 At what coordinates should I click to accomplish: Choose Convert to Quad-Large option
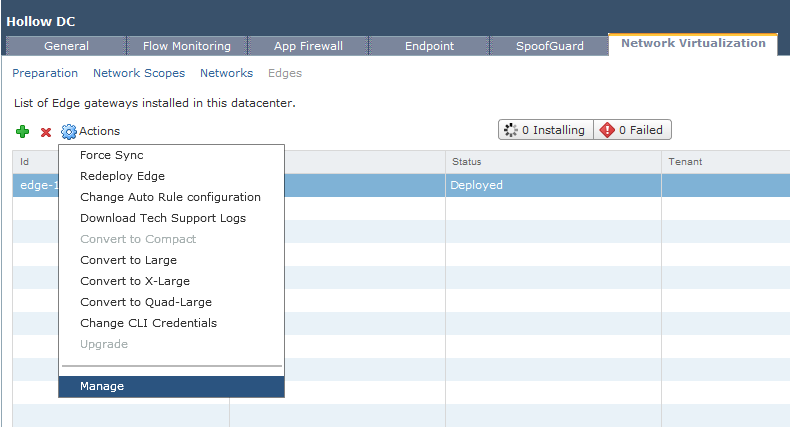(x=146, y=302)
